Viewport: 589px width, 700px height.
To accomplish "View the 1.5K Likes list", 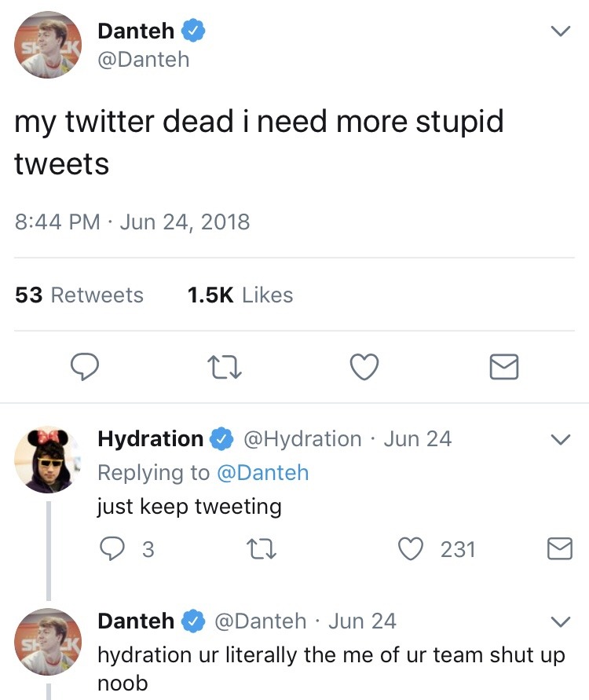I will 240,295.
